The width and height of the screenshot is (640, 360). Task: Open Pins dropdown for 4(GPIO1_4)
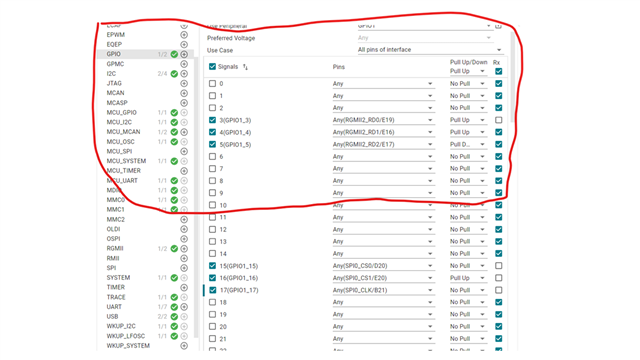[x=383, y=132]
